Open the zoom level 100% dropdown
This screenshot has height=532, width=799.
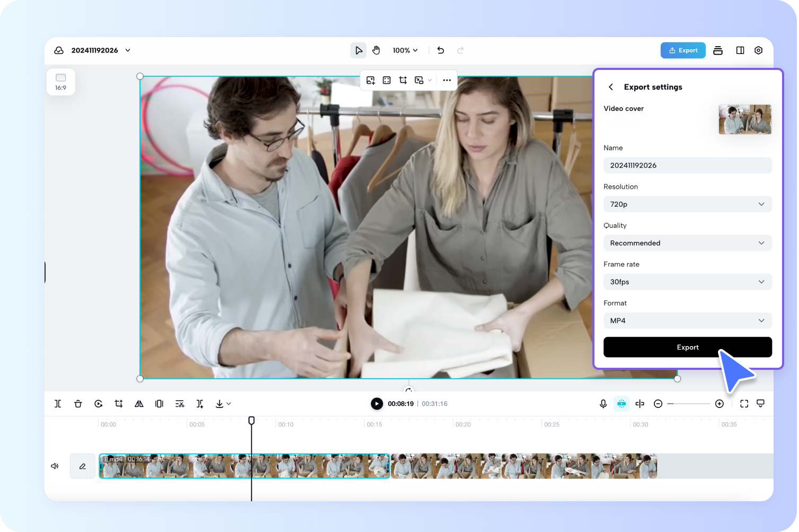[x=404, y=50]
